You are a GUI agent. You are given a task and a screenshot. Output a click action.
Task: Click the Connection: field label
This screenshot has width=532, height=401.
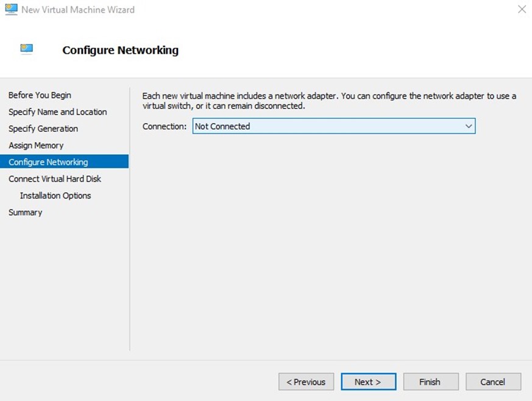[165, 126]
